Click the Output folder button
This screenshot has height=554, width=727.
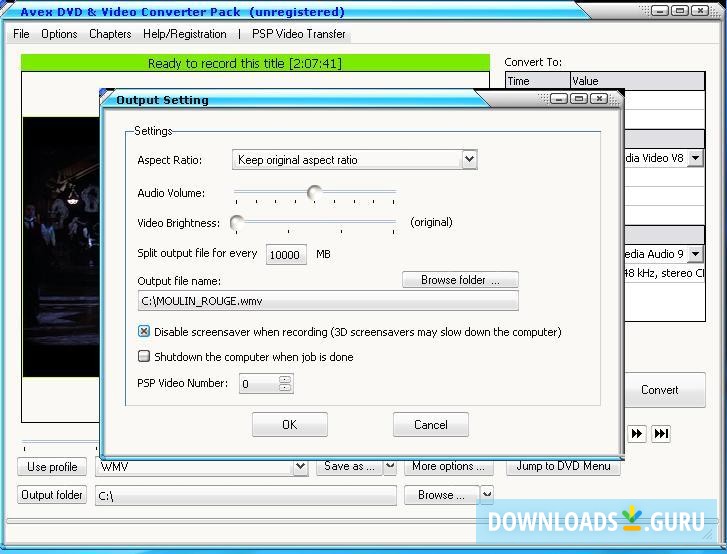(52, 495)
